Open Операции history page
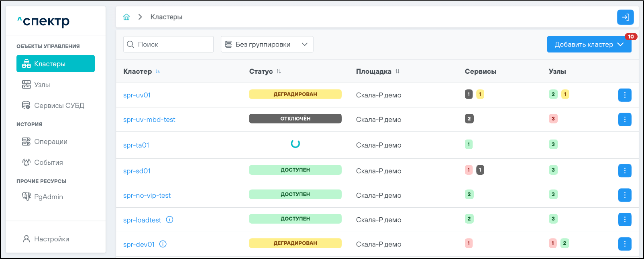The image size is (644, 259). pos(51,142)
